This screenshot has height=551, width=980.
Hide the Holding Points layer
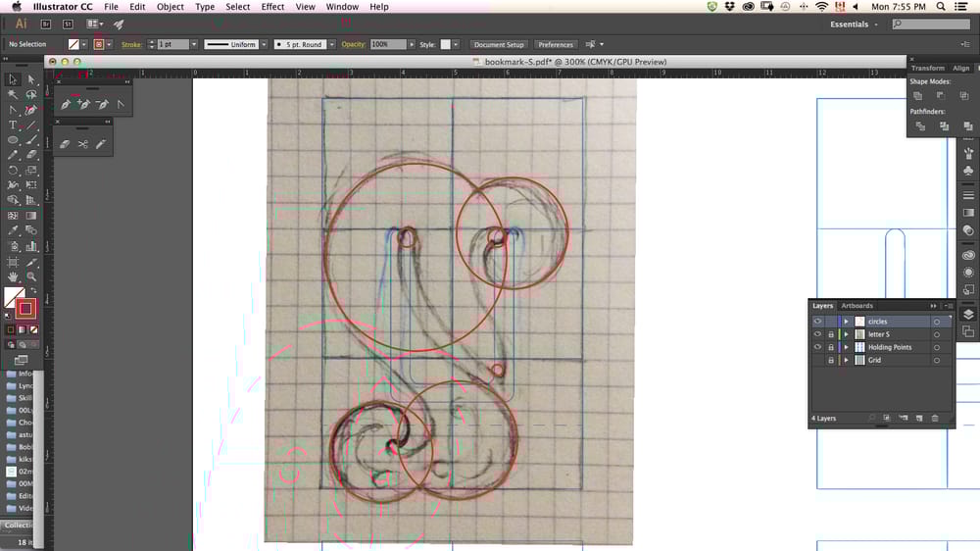point(817,347)
